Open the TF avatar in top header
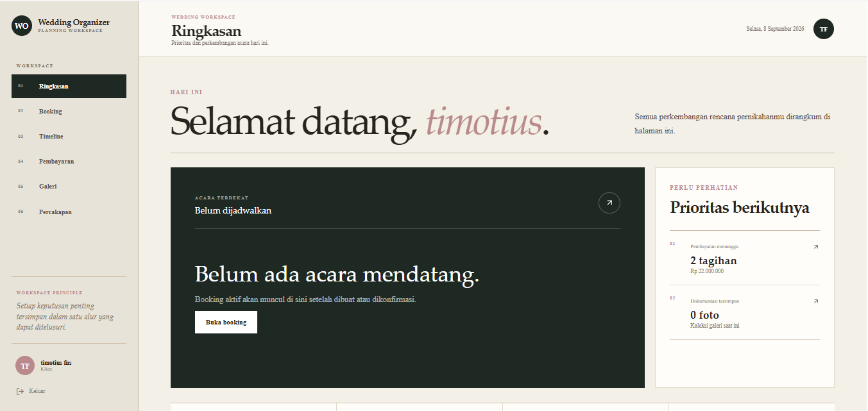The width and height of the screenshot is (868, 411). pos(823,29)
